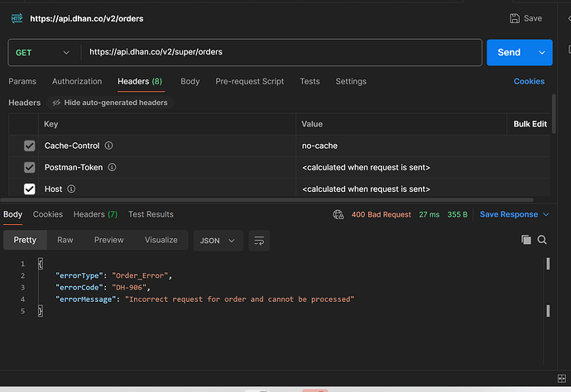Click the request URL input field
The width and height of the screenshot is (571, 392).
coord(281,52)
